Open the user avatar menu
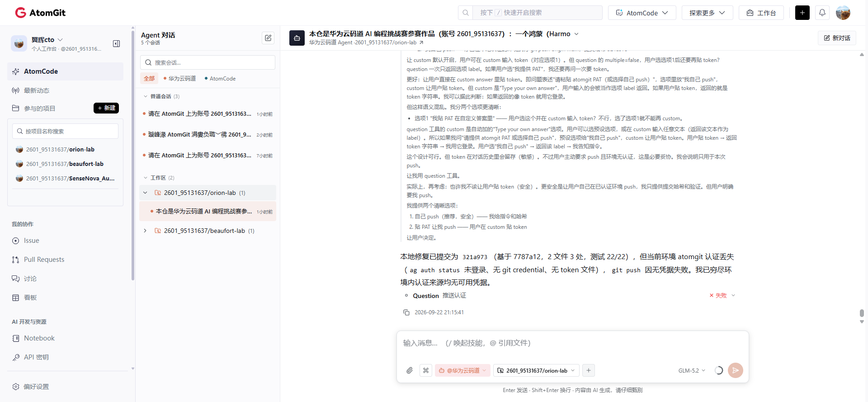This screenshot has width=868, height=402. click(x=843, y=13)
